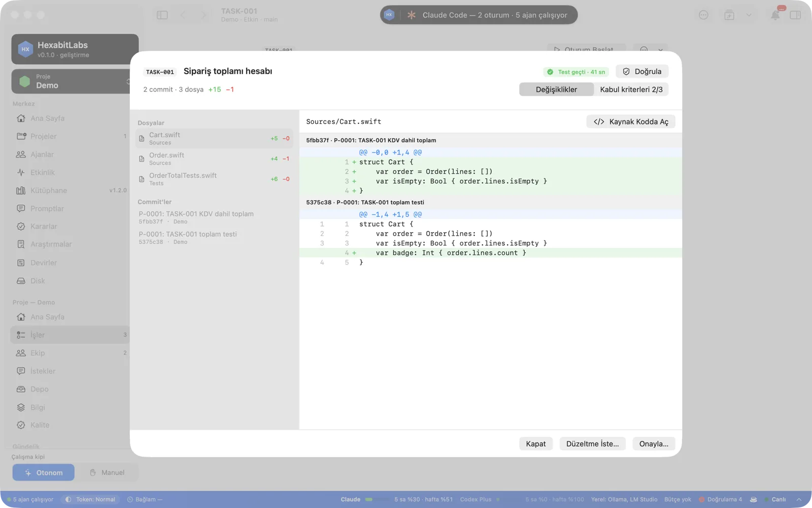This screenshot has height=508, width=812.
Task: Click the Kapat button
Action: point(536,444)
